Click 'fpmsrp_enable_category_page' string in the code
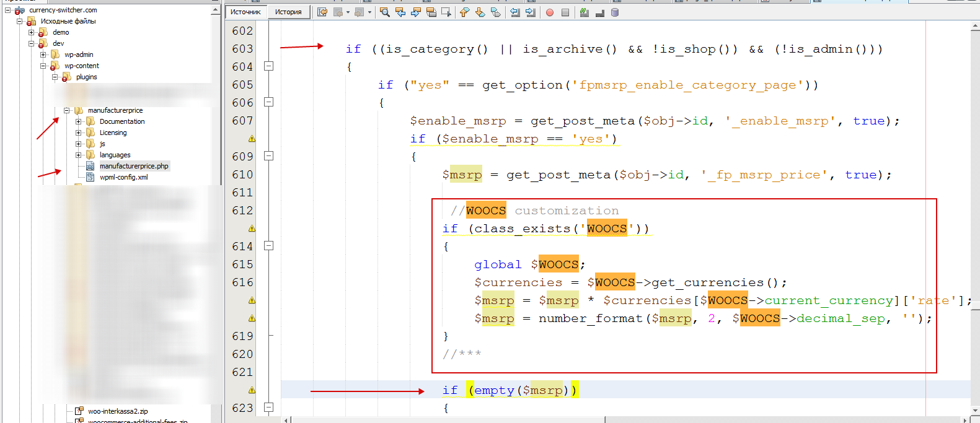 point(687,85)
